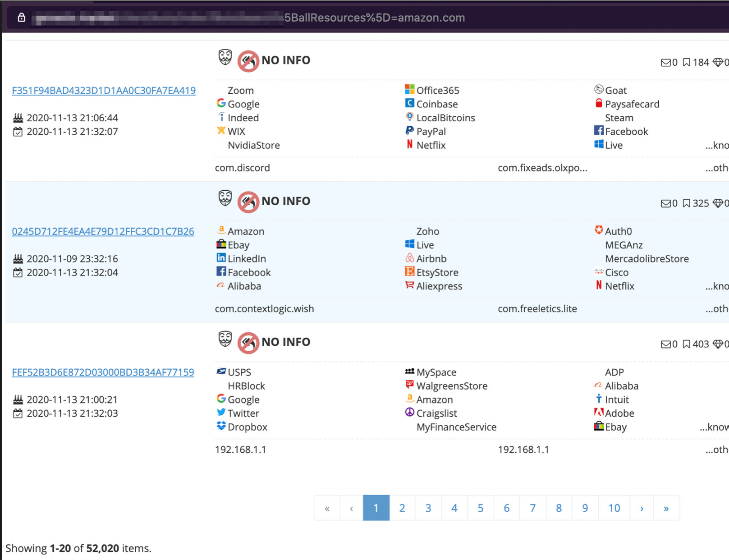729x560 pixels.
Task: Click the lock icon in the address bar
Action: click(x=21, y=18)
